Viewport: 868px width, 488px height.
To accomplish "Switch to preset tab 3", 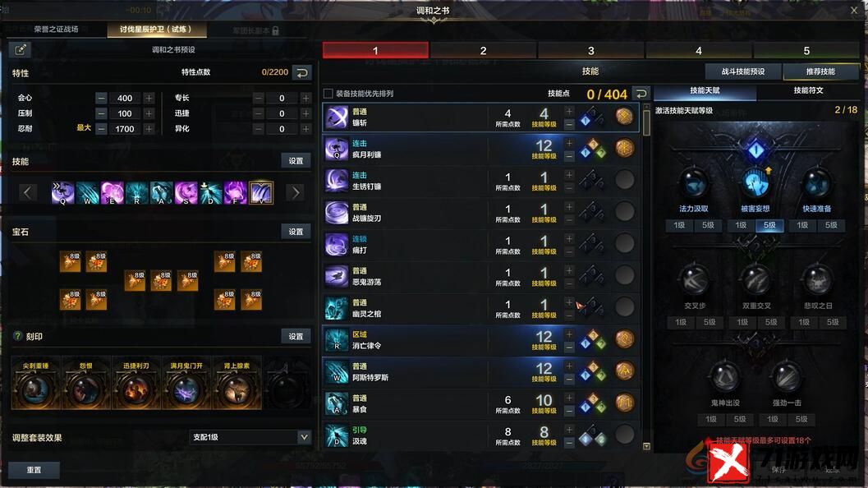I will pos(590,50).
